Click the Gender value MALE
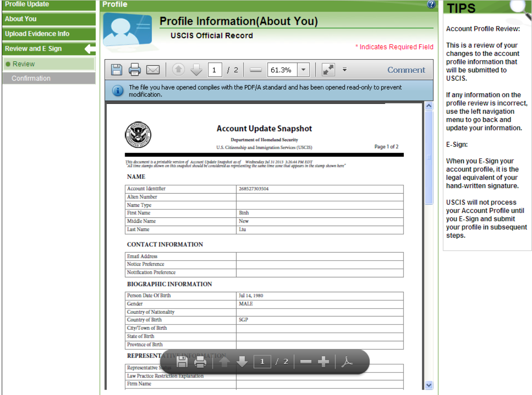Image resolution: width=532 pixels, height=395 pixels. click(x=246, y=304)
